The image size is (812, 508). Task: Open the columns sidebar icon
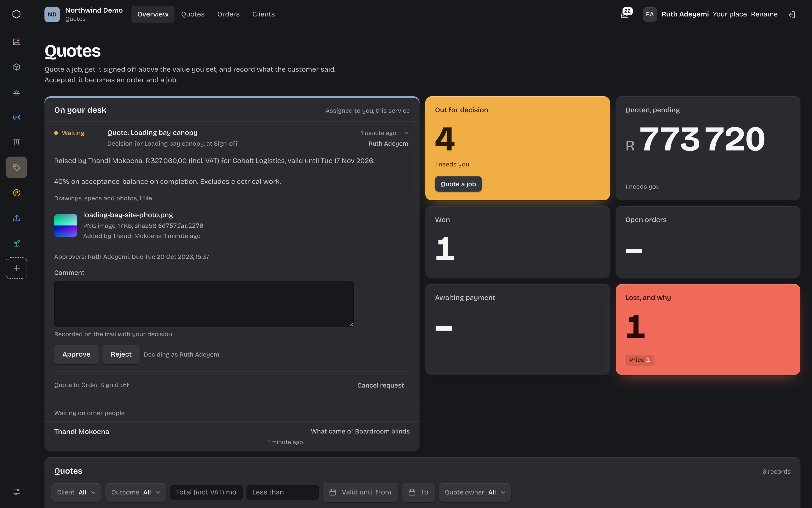click(16, 142)
